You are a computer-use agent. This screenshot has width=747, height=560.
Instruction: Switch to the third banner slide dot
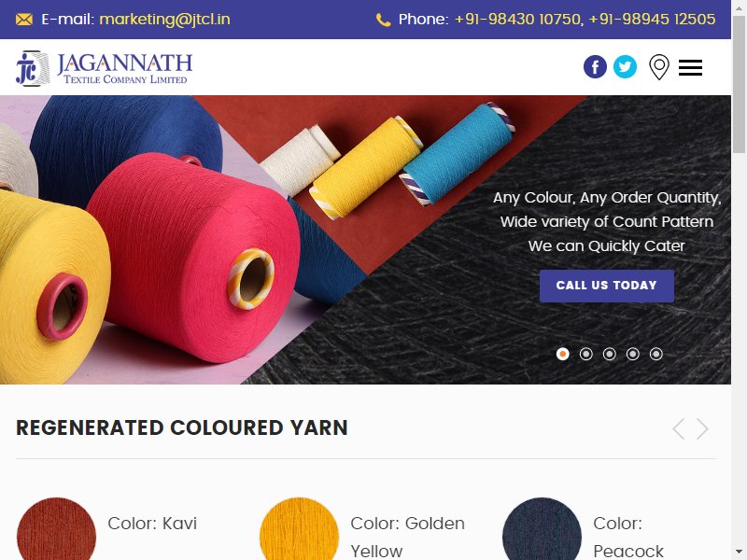click(x=610, y=354)
